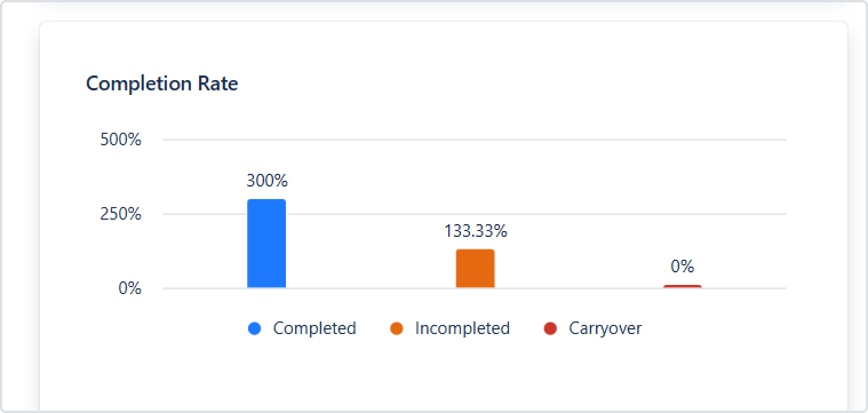Screen dimensions: 868x413
Task: Click the 250% horizontal gridline
Action: pyautogui.click(x=572, y=214)
